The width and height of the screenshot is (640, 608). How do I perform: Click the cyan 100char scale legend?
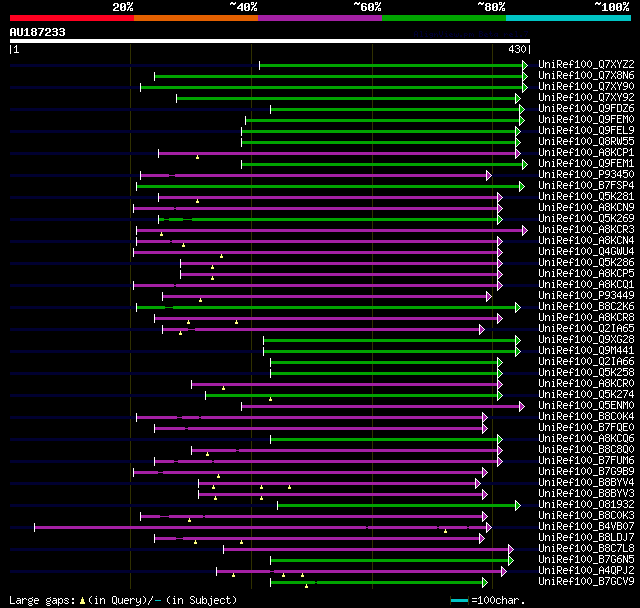pos(459,600)
